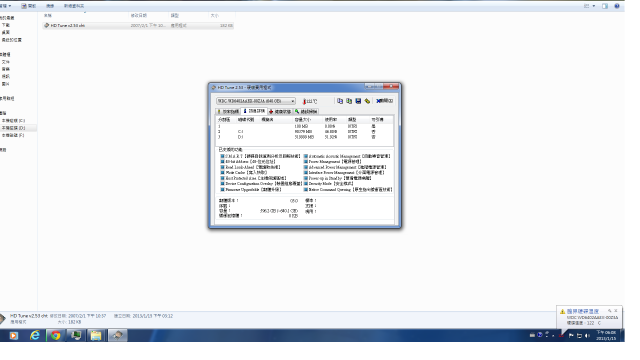The width and height of the screenshot is (640, 360).
Task: Open Downloads in Explorer sidebar favorites
Action: coord(6,25)
